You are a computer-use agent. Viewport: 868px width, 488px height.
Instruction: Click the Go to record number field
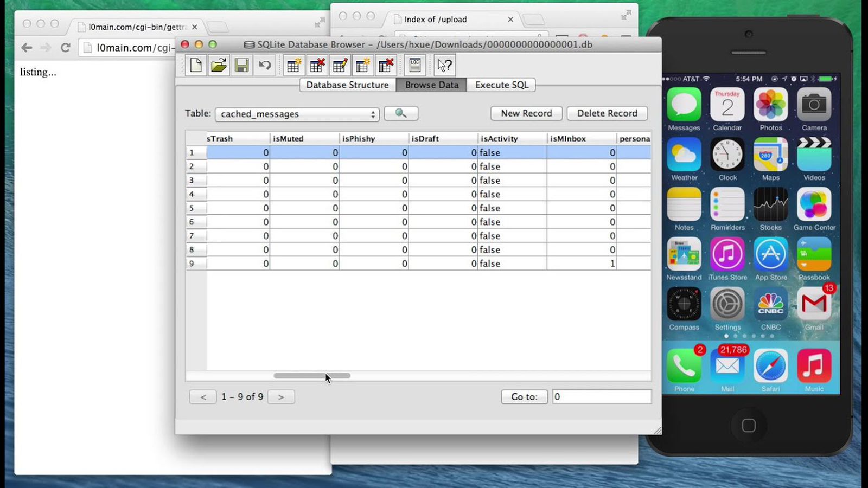click(x=601, y=397)
